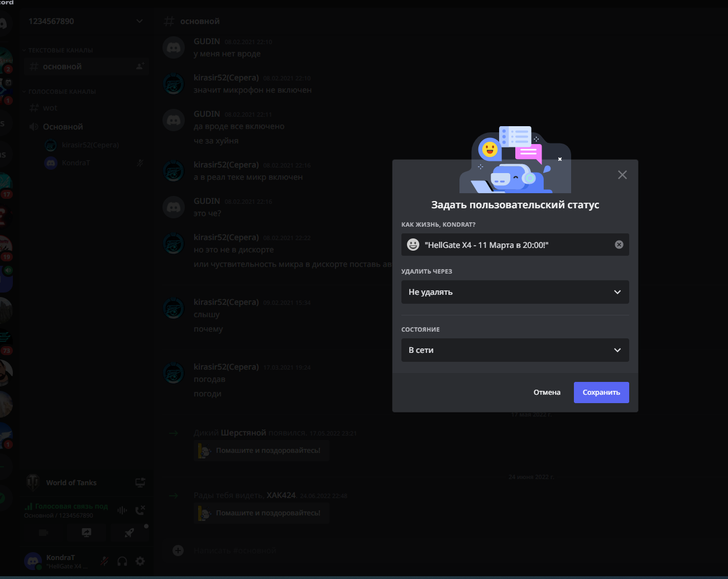Click the KondraT user avatar in the bottom panel

coord(33,561)
